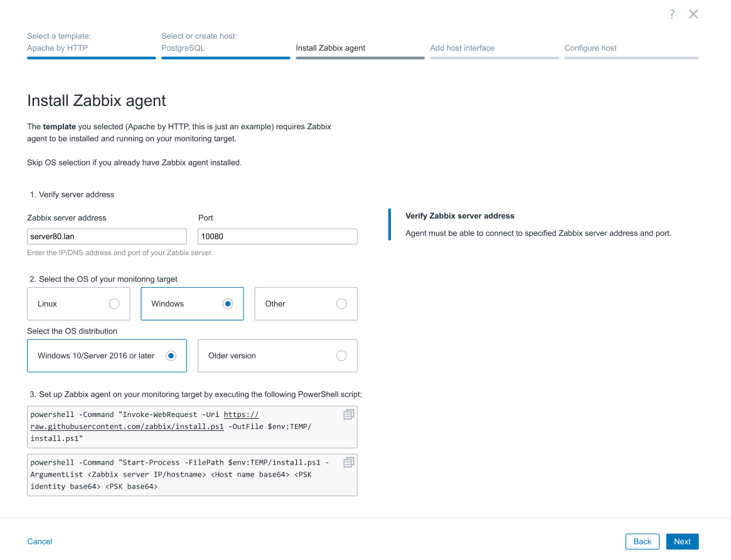Copy the Invoke-WebRequest PowerShell command
The image size is (731, 560).
click(x=349, y=414)
